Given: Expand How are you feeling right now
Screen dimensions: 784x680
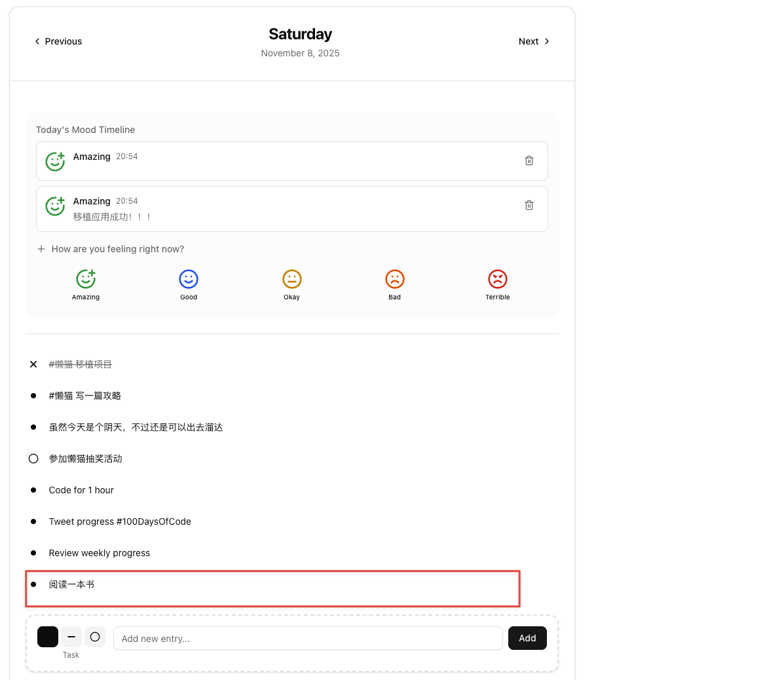Looking at the screenshot, I should pos(111,249).
